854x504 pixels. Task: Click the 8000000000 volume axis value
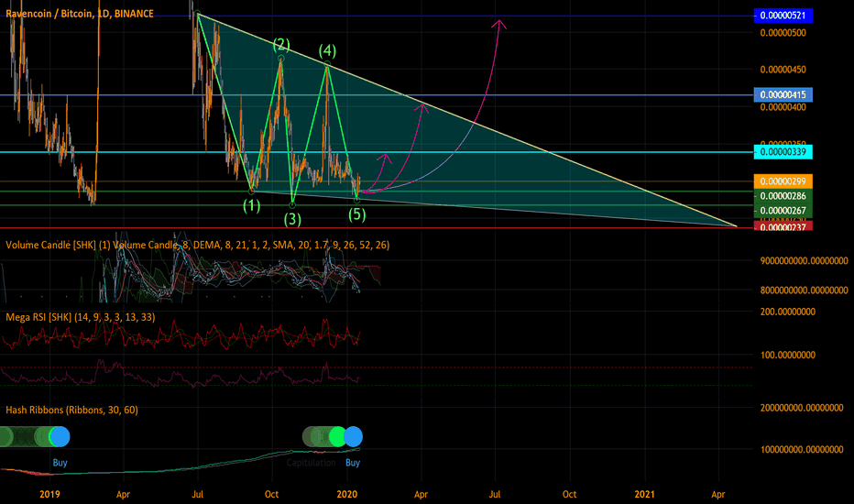pyautogui.click(x=805, y=290)
